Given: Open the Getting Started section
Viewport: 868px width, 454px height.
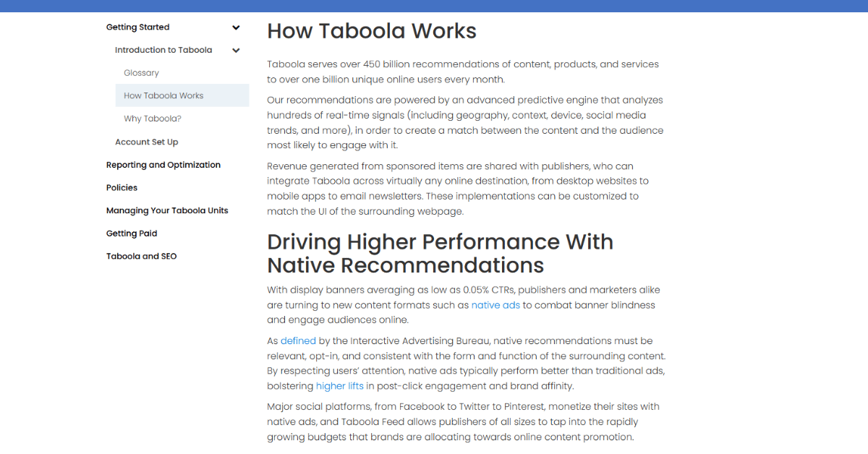Looking at the screenshot, I should 137,27.
